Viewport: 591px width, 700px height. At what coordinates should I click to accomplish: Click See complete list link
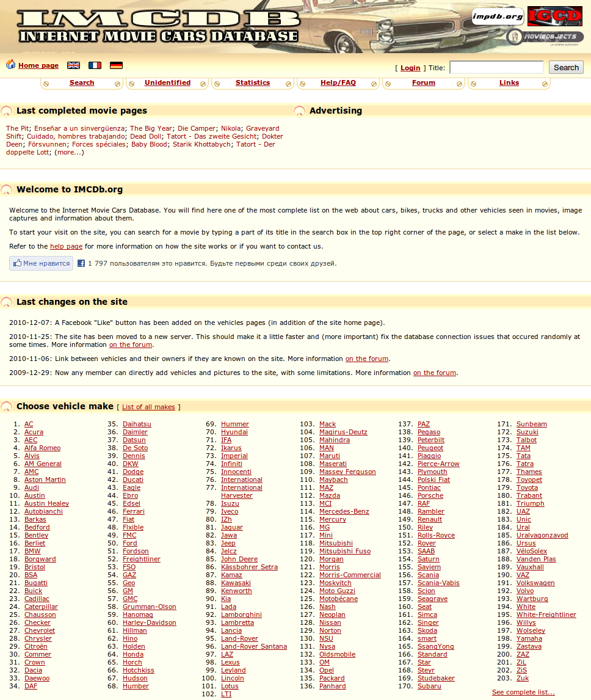tap(523, 693)
